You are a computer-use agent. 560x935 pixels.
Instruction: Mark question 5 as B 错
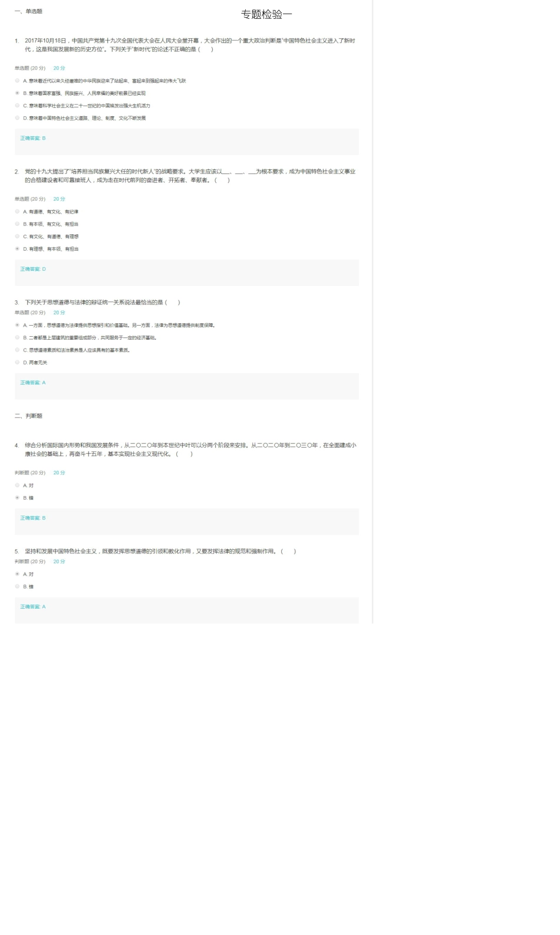(x=17, y=587)
